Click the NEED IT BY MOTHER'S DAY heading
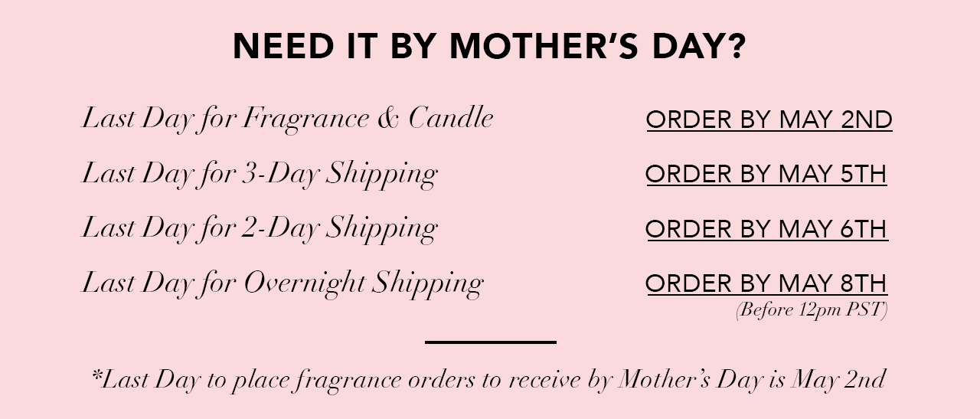980x419 pixels. click(489, 47)
